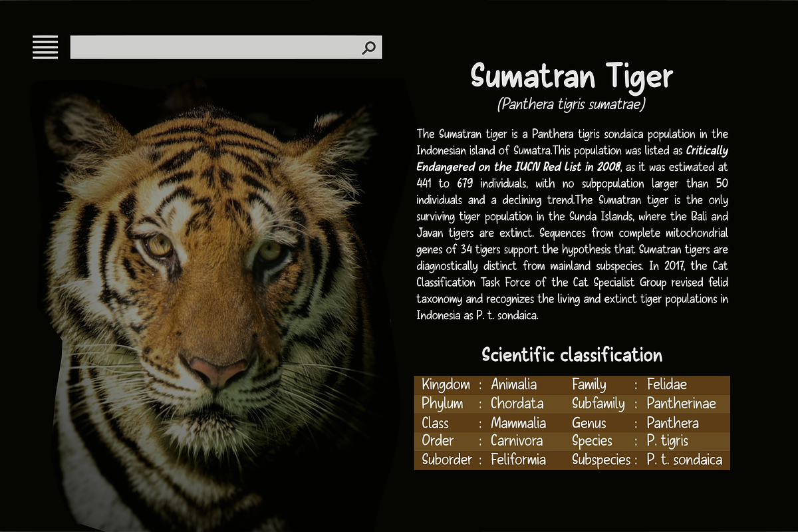
Task: Click the "Species" label in table
Action: click(592, 440)
